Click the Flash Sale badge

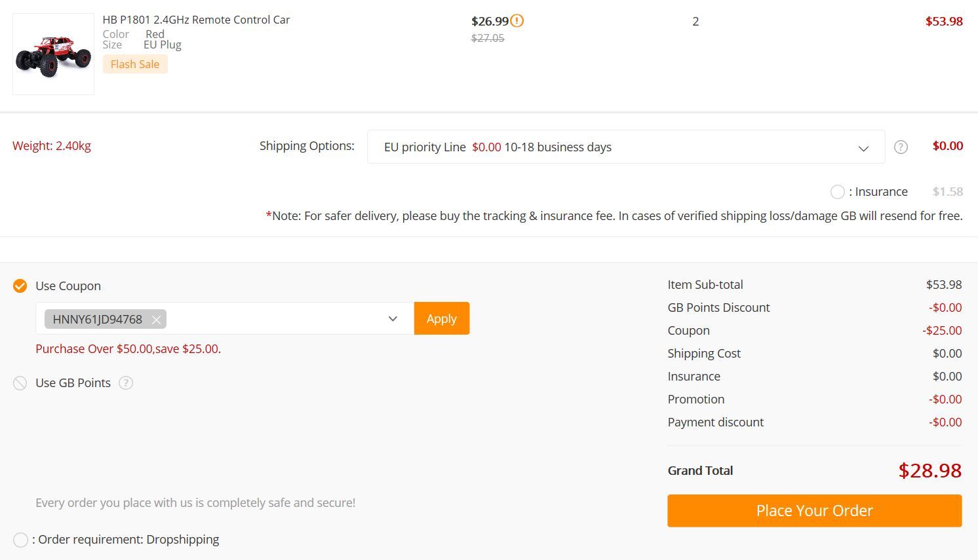click(135, 64)
